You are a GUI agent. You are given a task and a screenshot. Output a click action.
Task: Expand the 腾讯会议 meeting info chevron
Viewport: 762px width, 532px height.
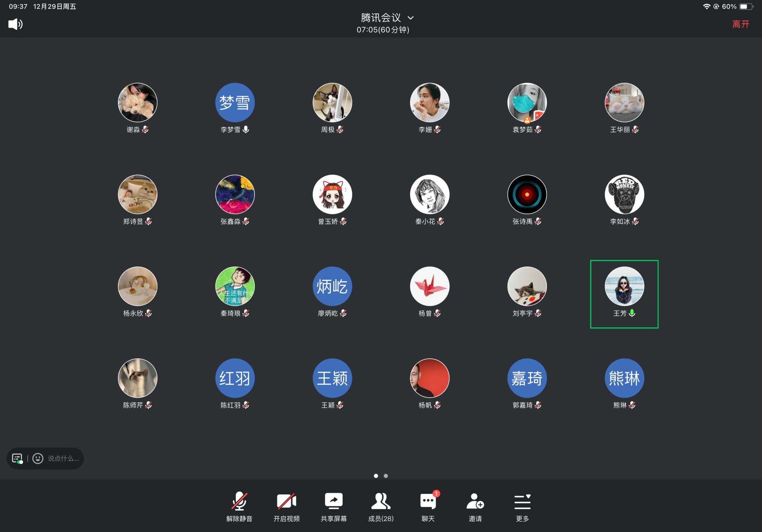(x=411, y=18)
